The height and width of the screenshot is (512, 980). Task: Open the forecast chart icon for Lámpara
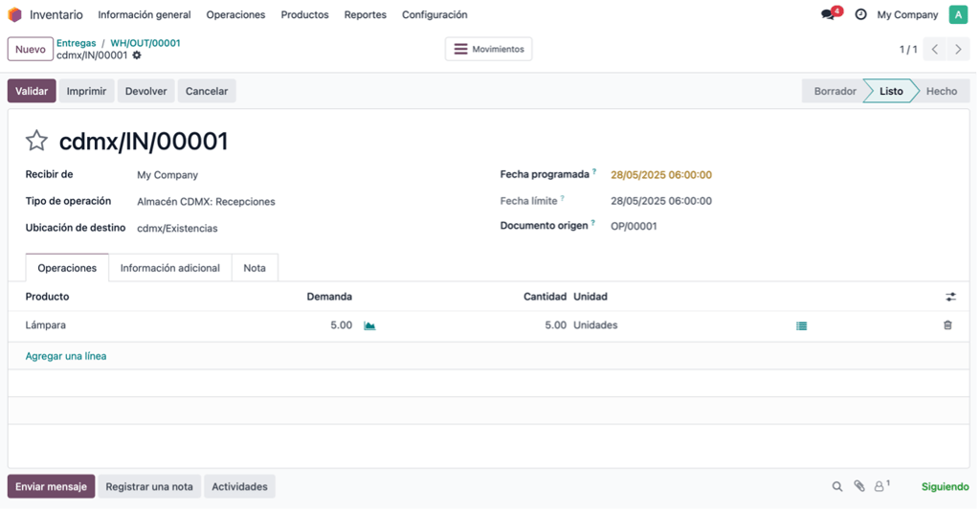(369, 326)
